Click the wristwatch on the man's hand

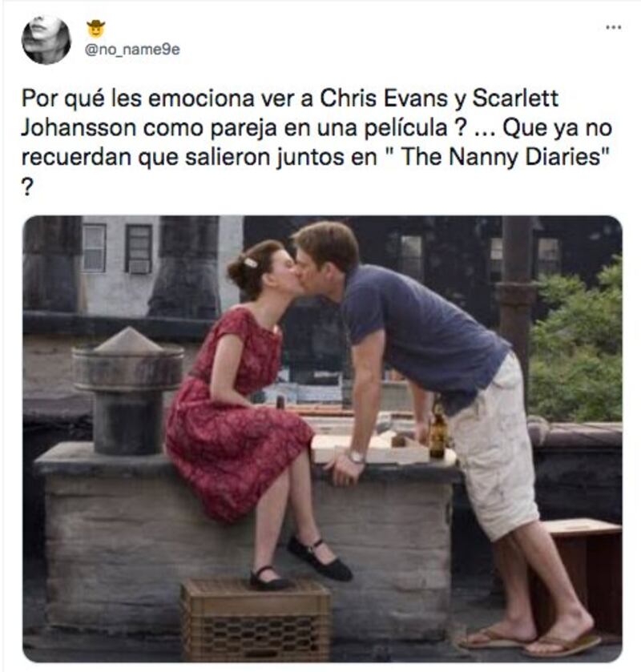point(356,457)
